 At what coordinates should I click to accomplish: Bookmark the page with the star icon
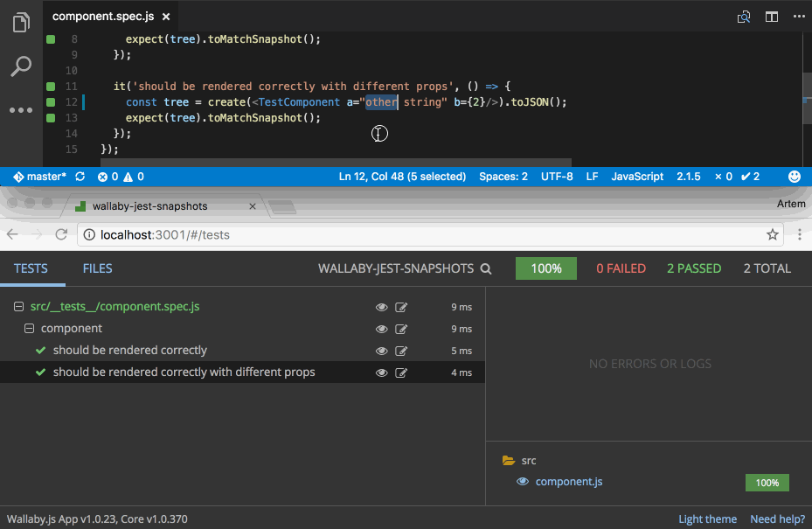[773, 234]
